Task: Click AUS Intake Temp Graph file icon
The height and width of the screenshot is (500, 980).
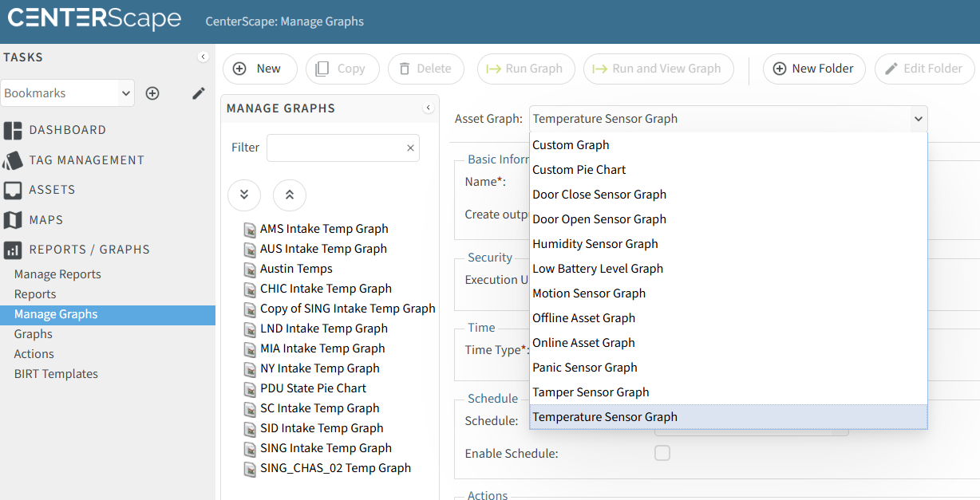Action: 250,250
